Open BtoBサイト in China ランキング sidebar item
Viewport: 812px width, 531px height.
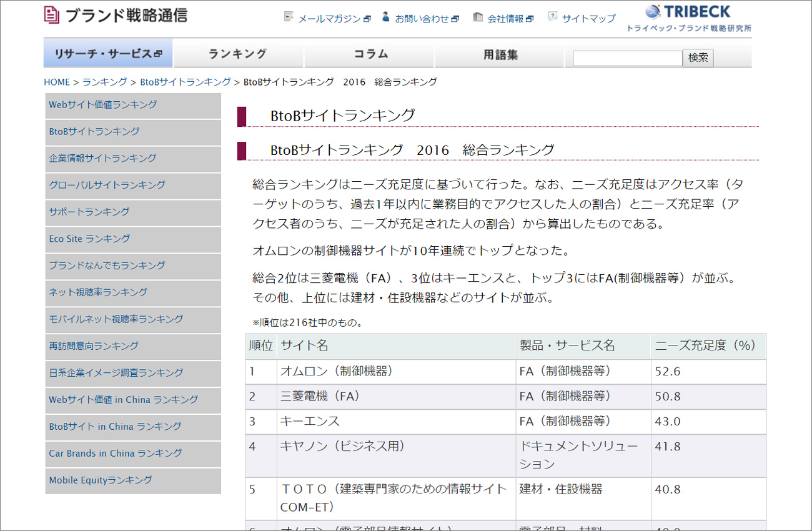tap(132, 427)
